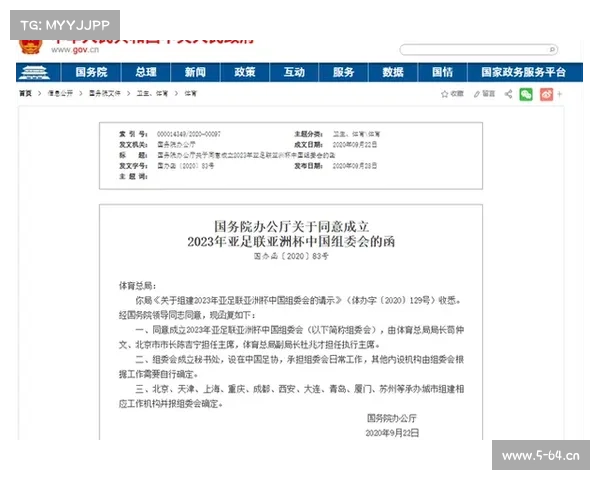Click the WeChat share icon
The height and width of the screenshot is (480, 600).
click(x=526, y=94)
